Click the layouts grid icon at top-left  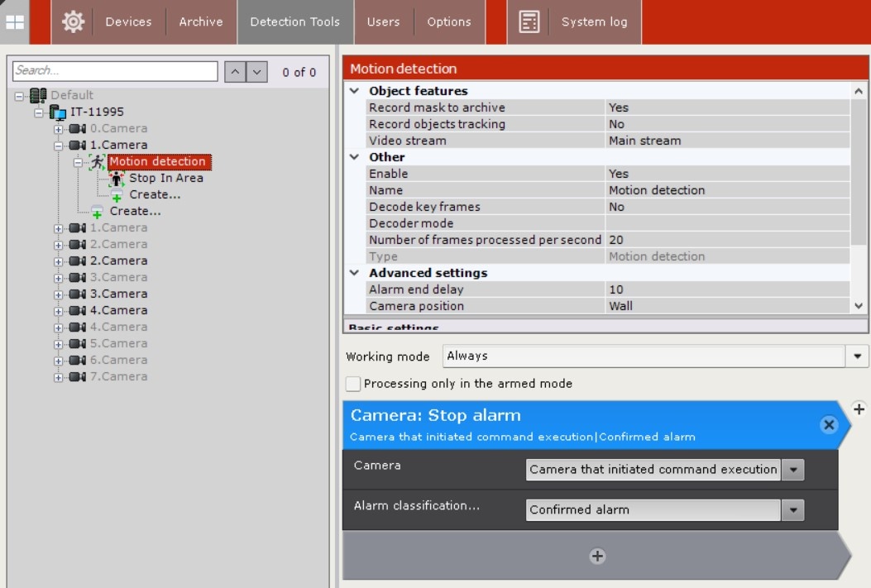14,22
